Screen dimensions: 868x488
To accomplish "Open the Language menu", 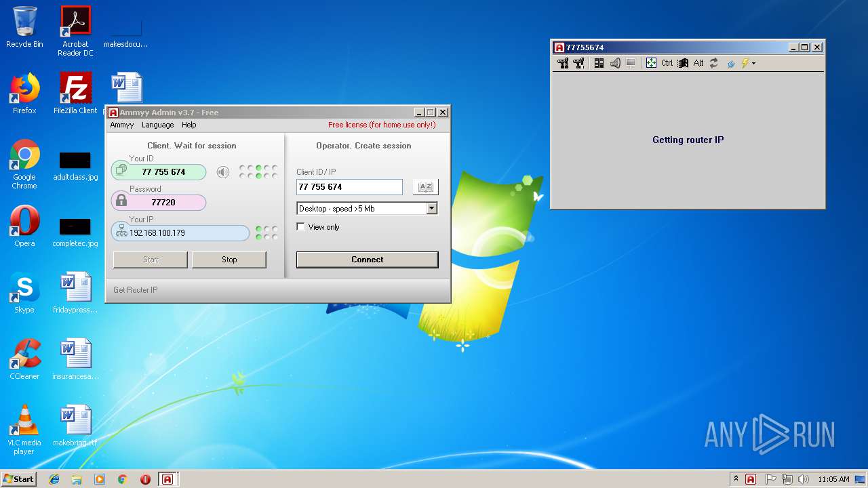I will (x=158, y=125).
